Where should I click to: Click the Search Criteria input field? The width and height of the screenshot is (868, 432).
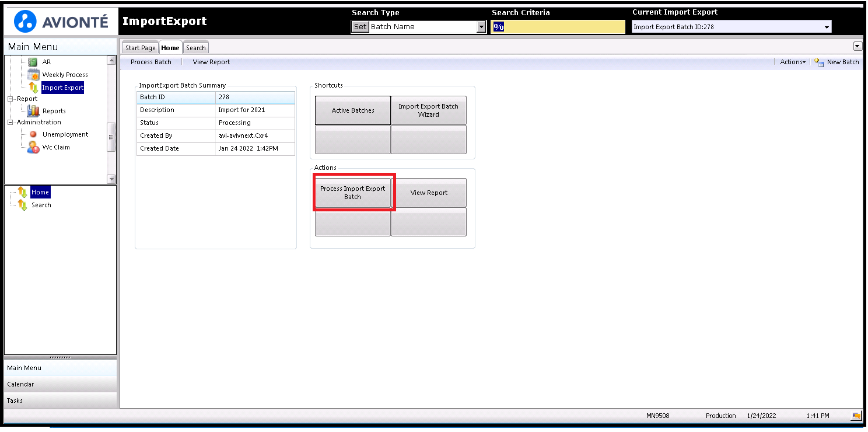point(558,27)
